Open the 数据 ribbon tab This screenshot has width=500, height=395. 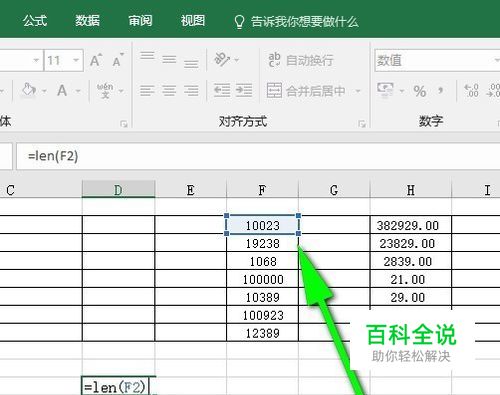pyautogui.click(x=87, y=21)
